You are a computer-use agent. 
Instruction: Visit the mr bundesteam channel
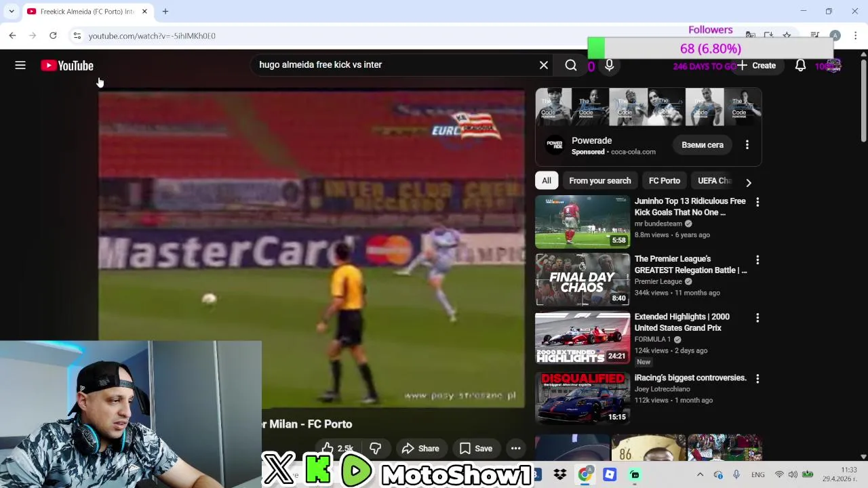pyautogui.click(x=658, y=224)
